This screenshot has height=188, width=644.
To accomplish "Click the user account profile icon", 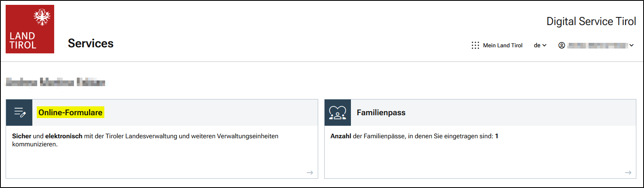I will [x=562, y=45].
